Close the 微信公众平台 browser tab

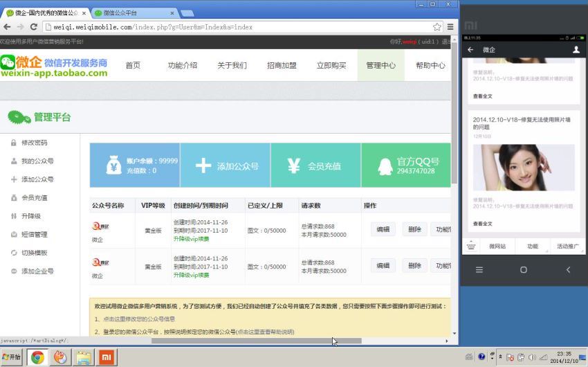[x=172, y=13]
